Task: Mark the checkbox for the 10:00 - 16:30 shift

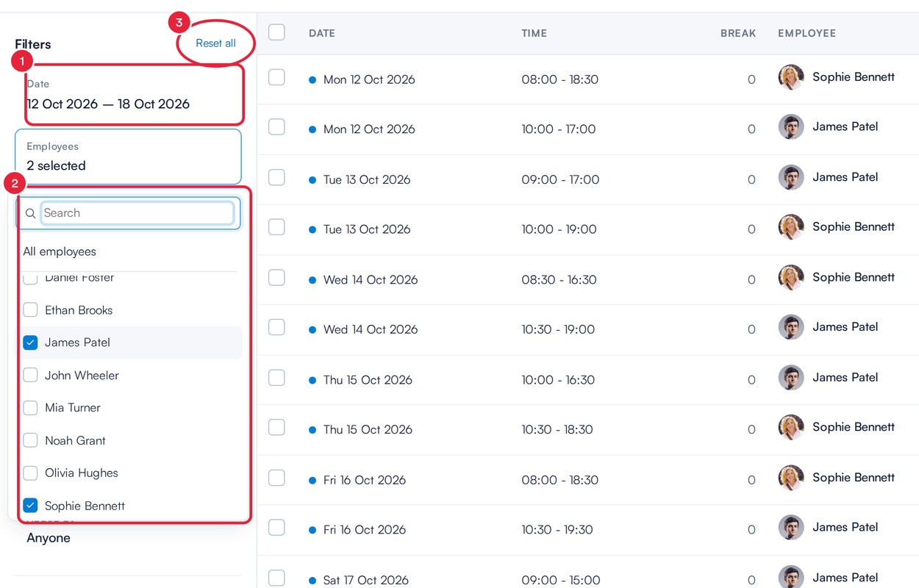Action: pyautogui.click(x=276, y=378)
